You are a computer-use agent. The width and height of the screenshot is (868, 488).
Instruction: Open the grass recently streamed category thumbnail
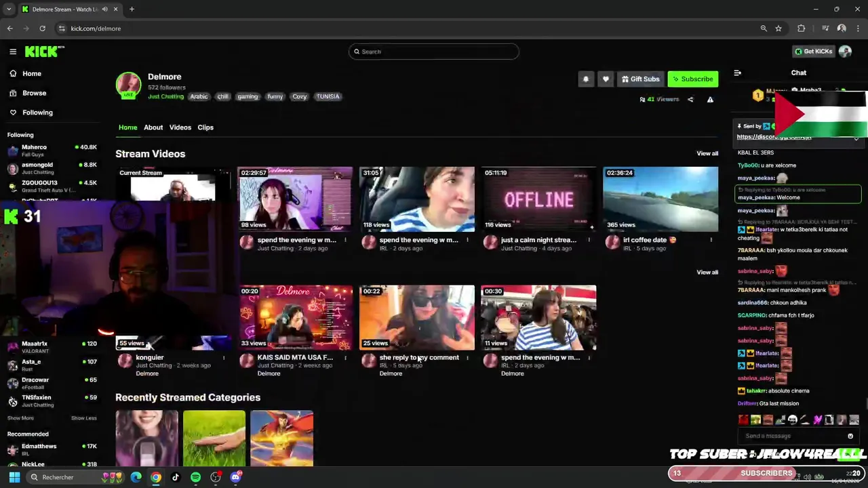coord(214,439)
